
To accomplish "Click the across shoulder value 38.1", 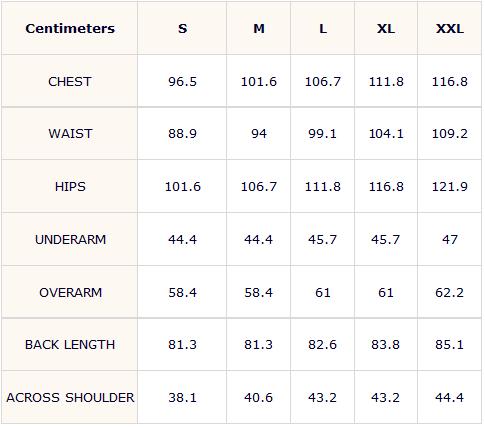I will tap(182, 397).
